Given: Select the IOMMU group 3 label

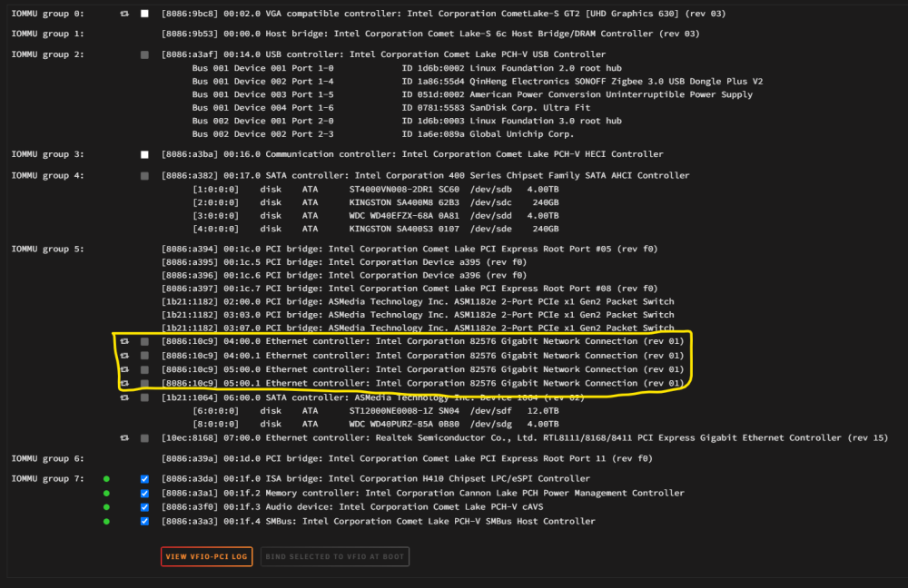Looking at the screenshot, I should coord(47,154).
